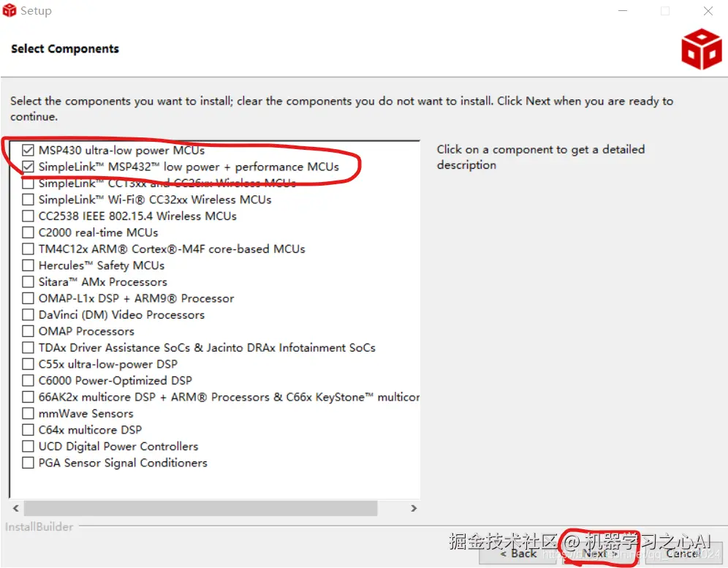Click the left arrow of horizontal scrollbar

pos(16,508)
